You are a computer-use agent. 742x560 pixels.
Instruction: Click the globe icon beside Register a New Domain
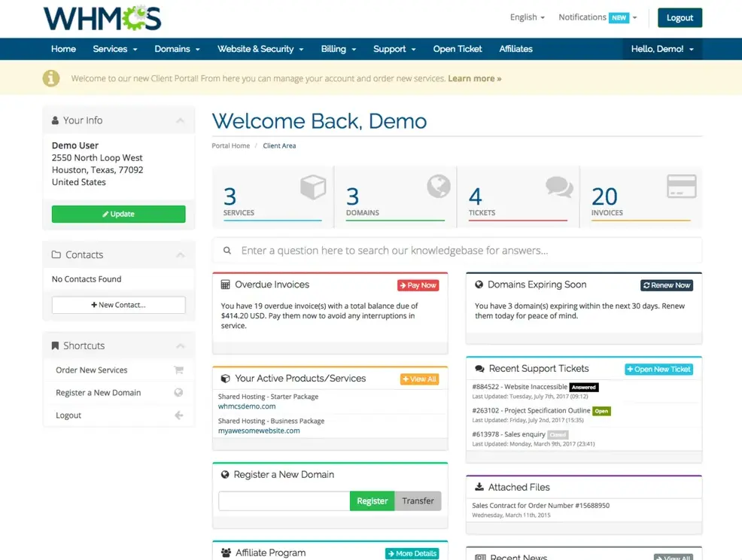pyautogui.click(x=178, y=393)
